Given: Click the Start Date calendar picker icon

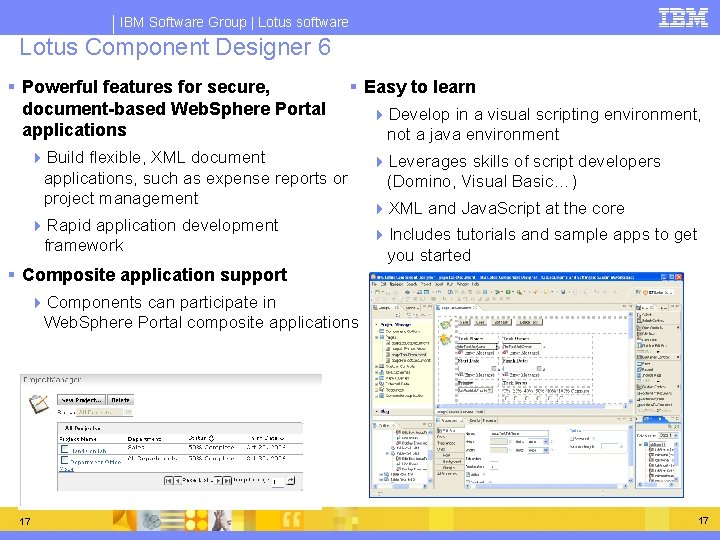Looking at the screenshot, I should (x=494, y=368).
